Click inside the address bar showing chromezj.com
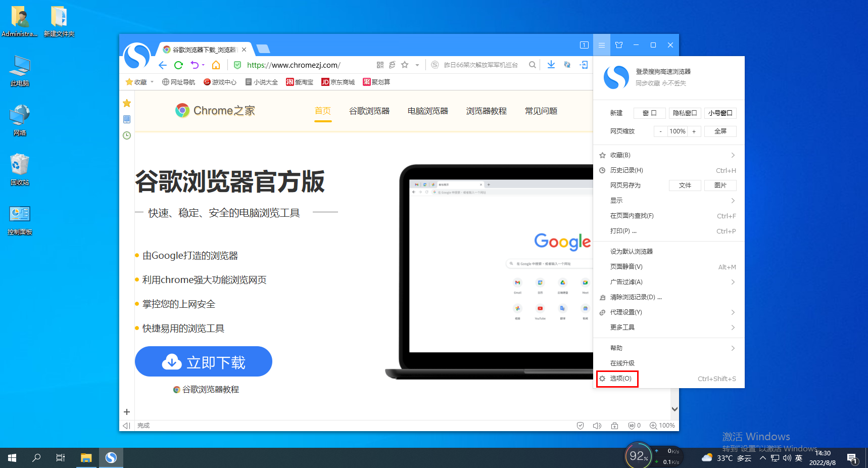Viewport: 868px width, 468px height. tap(293, 65)
